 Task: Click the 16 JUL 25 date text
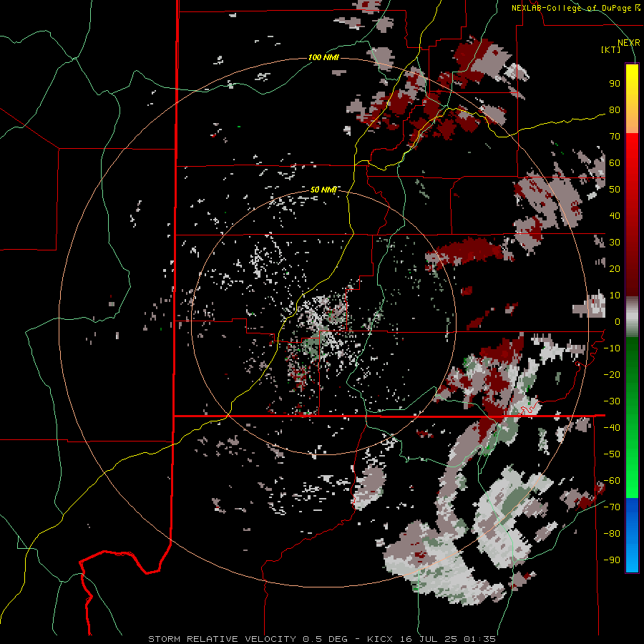coord(429,639)
